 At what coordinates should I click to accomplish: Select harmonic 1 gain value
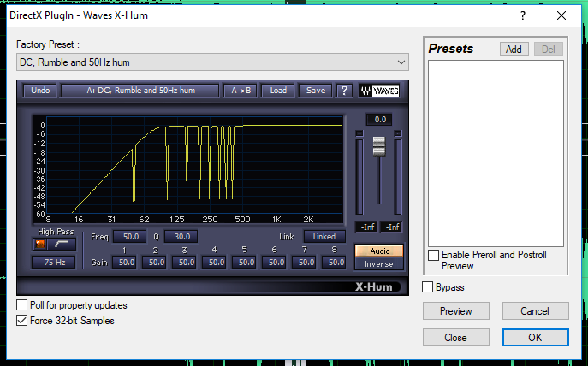(x=125, y=263)
